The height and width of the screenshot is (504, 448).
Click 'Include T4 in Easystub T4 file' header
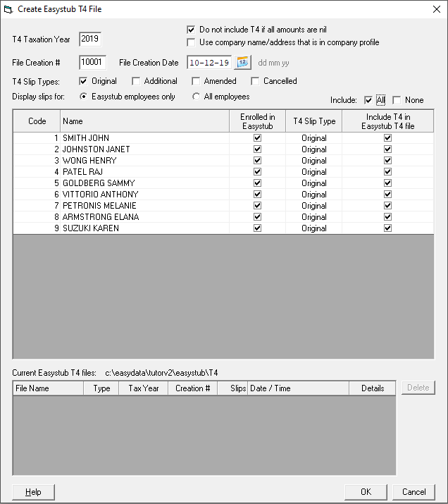pos(388,121)
